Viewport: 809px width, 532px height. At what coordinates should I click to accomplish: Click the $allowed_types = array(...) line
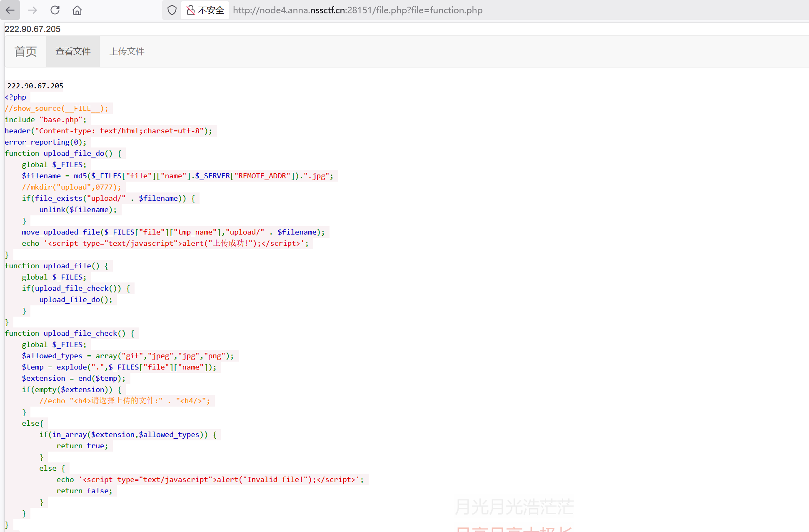pyautogui.click(x=128, y=356)
